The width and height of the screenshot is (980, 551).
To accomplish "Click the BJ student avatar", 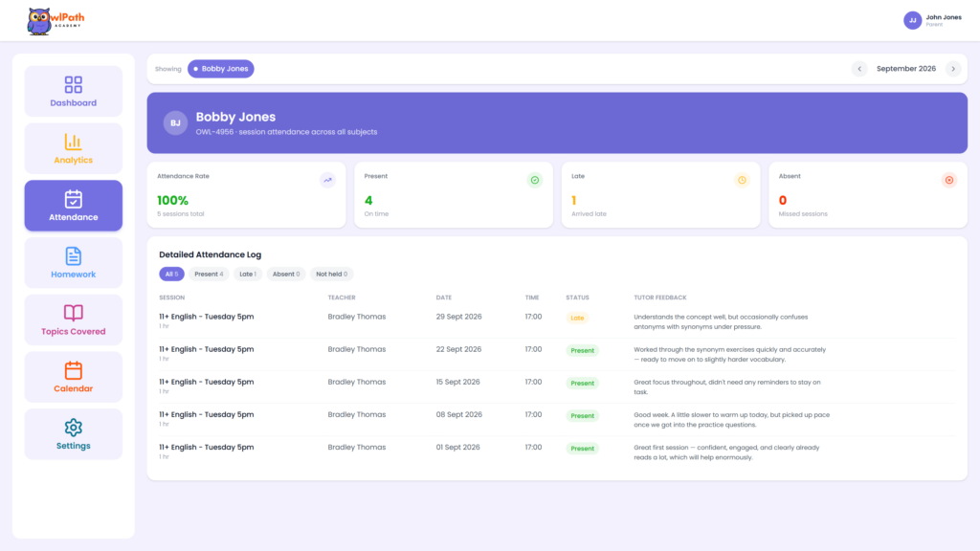I will 176,123.
